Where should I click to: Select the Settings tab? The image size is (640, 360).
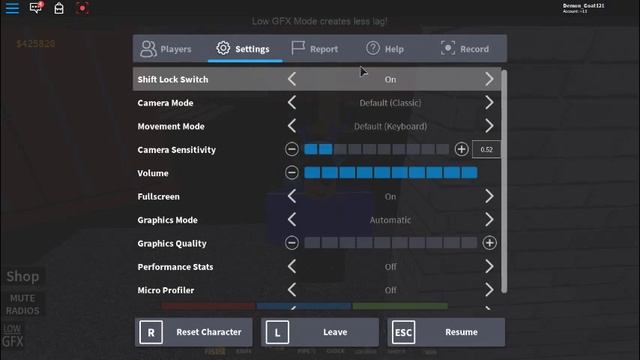(x=244, y=49)
